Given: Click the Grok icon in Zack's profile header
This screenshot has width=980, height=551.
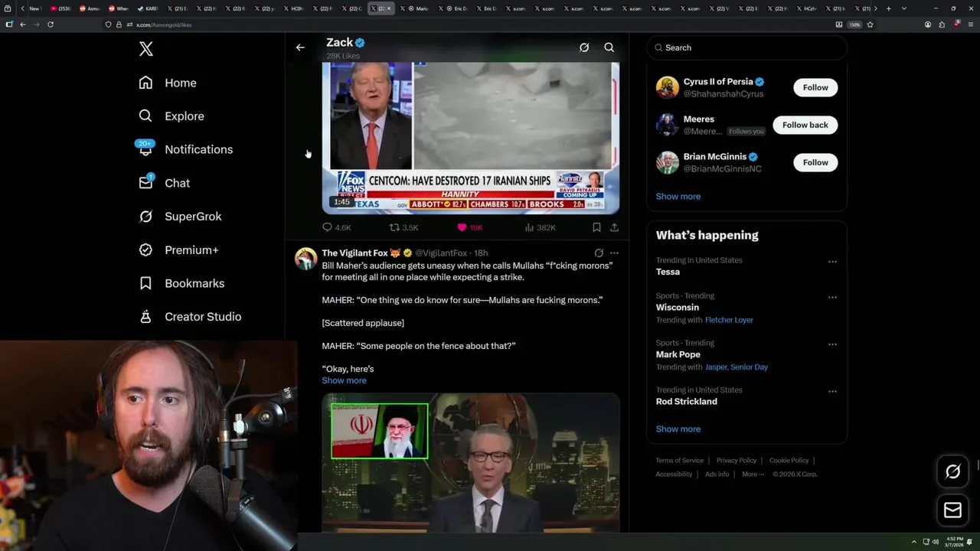Looking at the screenshot, I should (584, 47).
